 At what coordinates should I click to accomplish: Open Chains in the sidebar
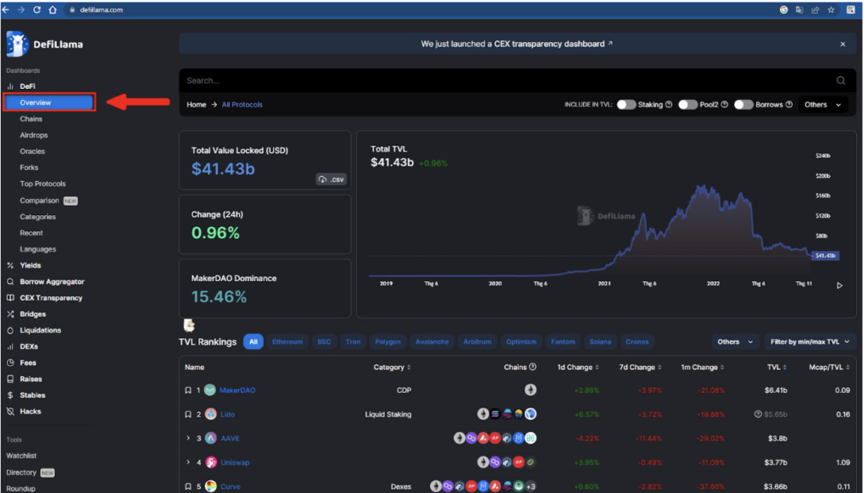(31, 119)
